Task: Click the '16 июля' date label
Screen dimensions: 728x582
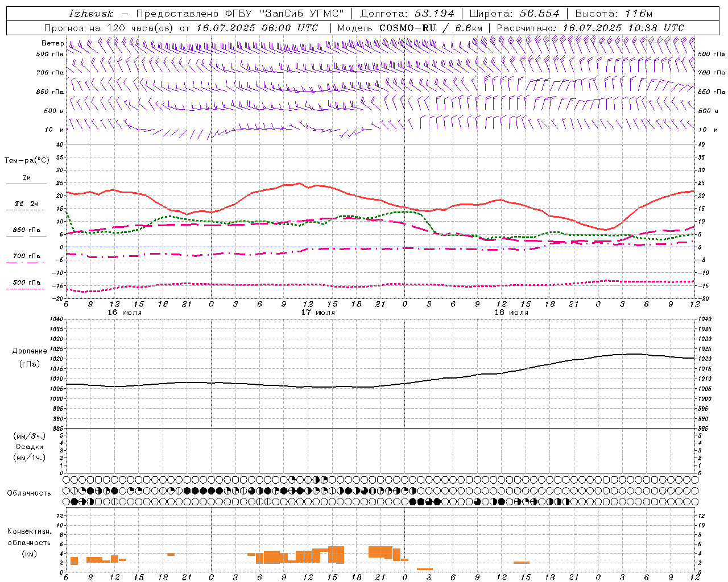Action: click(x=125, y=313)
